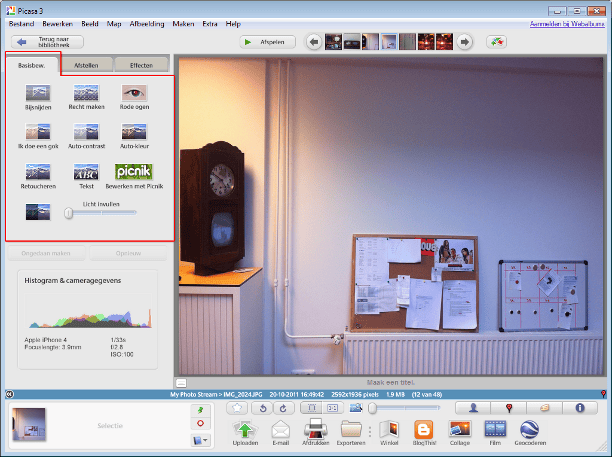Click the Ongedaan maken button
612x457 pixels.
pos(46,253)
